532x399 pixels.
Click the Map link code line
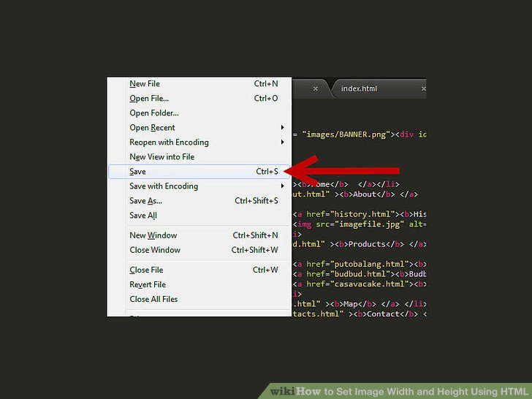[360, 304]
